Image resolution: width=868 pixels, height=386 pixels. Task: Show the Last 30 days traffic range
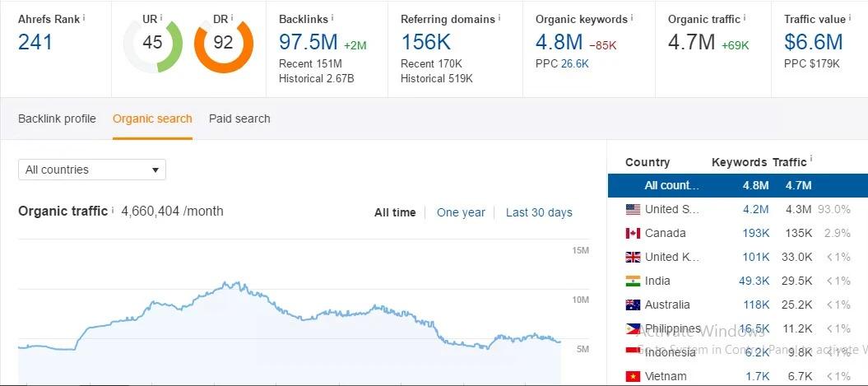tap(539, 212)
